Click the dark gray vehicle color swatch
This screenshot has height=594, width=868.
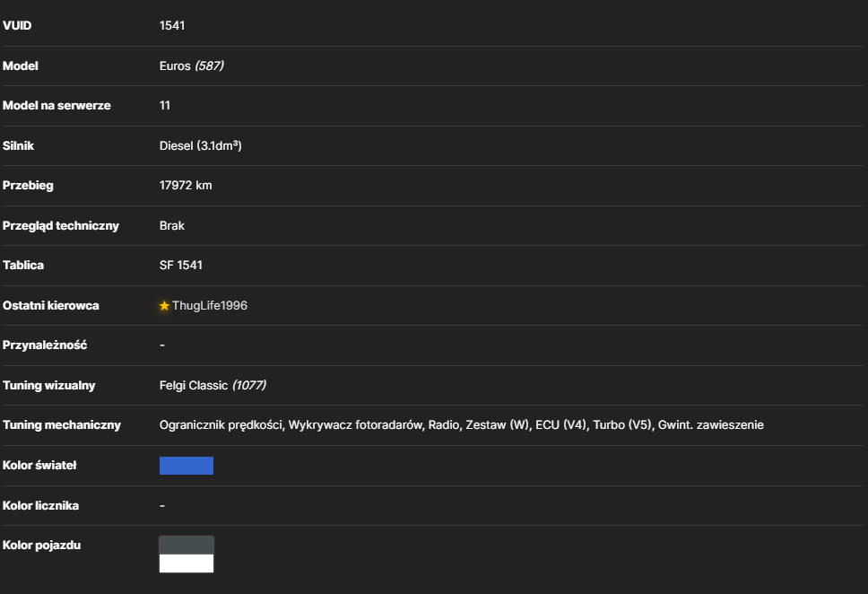point(187,546)
